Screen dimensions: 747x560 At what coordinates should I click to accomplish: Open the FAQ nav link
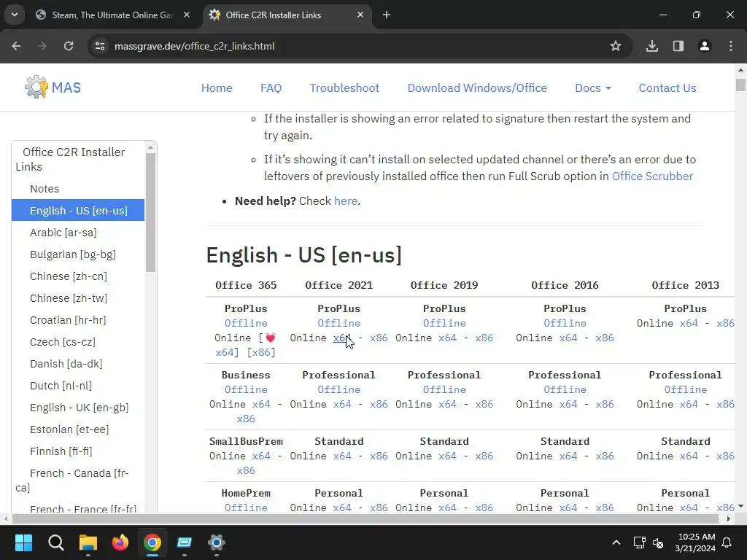coord(271,87)
